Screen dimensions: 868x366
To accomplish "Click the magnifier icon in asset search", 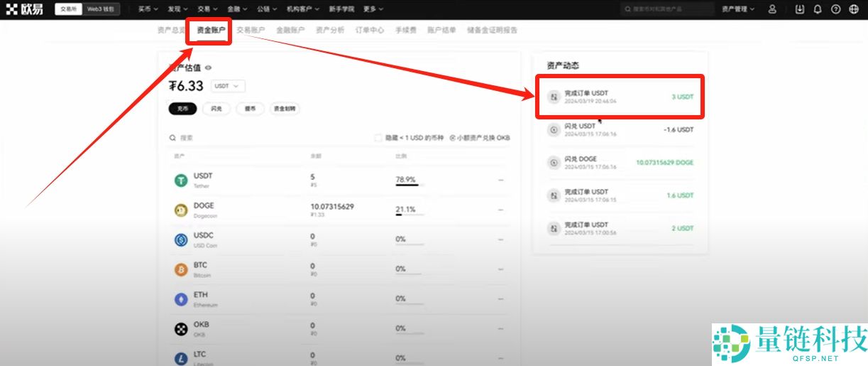I will [172, 138].
